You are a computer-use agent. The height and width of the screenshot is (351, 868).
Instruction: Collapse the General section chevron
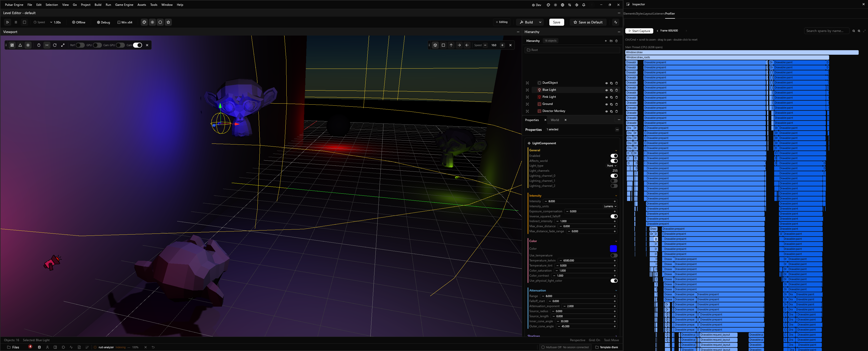click(x=616, y=151)
